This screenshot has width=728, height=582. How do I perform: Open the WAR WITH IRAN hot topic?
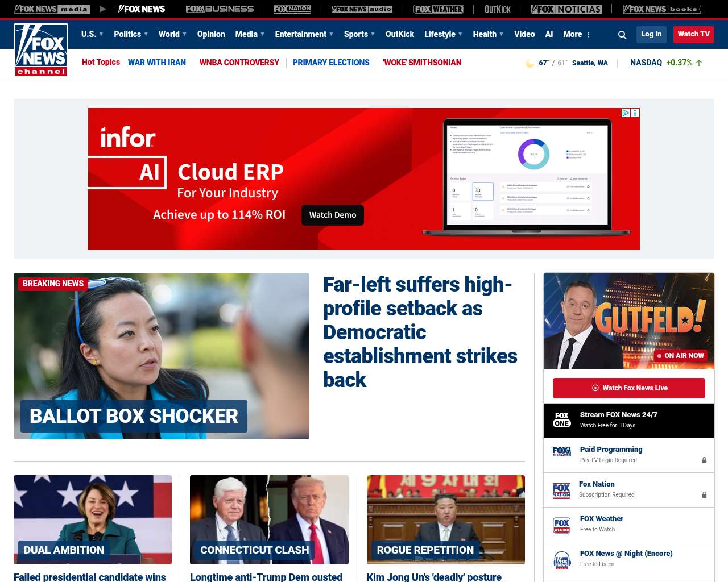[x=157, y=63]
